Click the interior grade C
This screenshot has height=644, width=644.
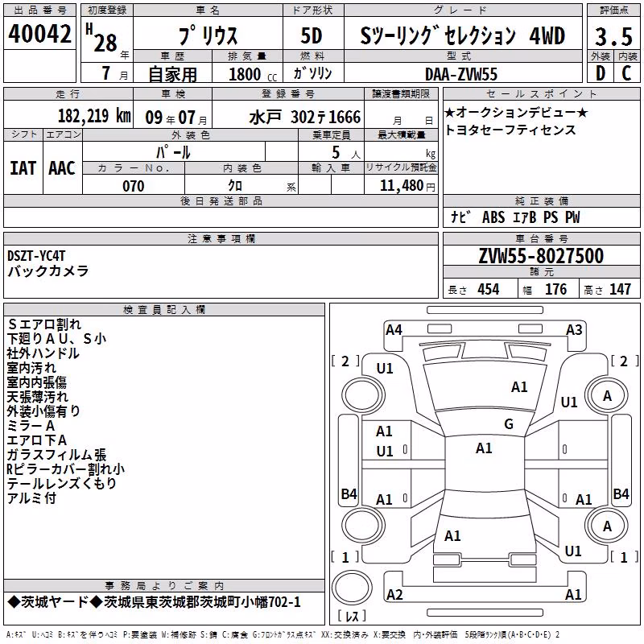(627, 73)
